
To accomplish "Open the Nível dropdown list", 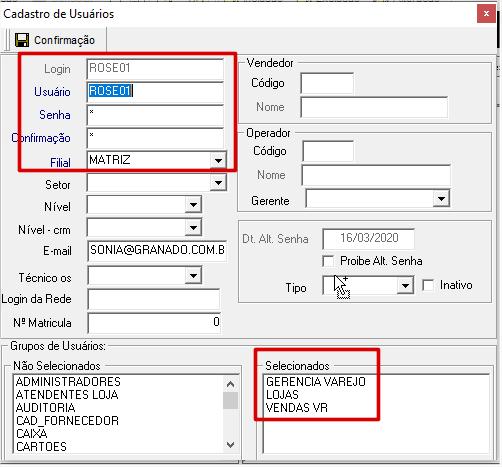I will [x=193, y=205].
